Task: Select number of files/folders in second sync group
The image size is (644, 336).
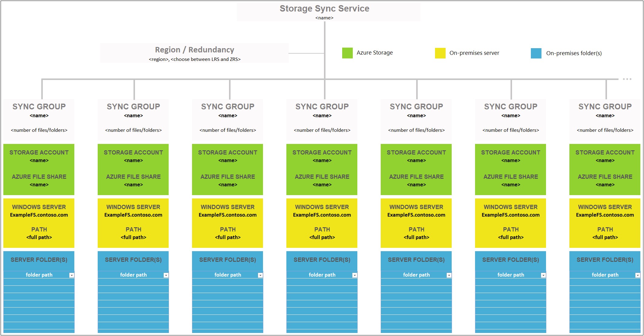Action: (133, 130)
